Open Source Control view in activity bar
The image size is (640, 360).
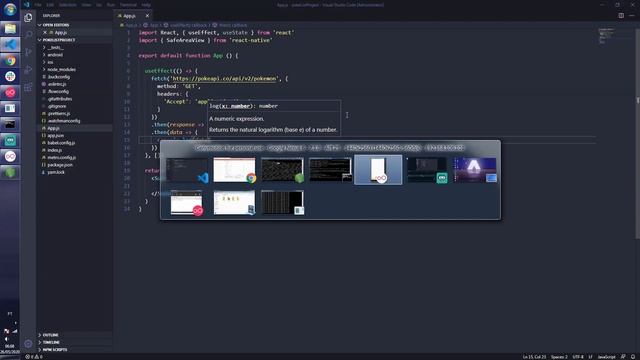[x=28, y=52]
